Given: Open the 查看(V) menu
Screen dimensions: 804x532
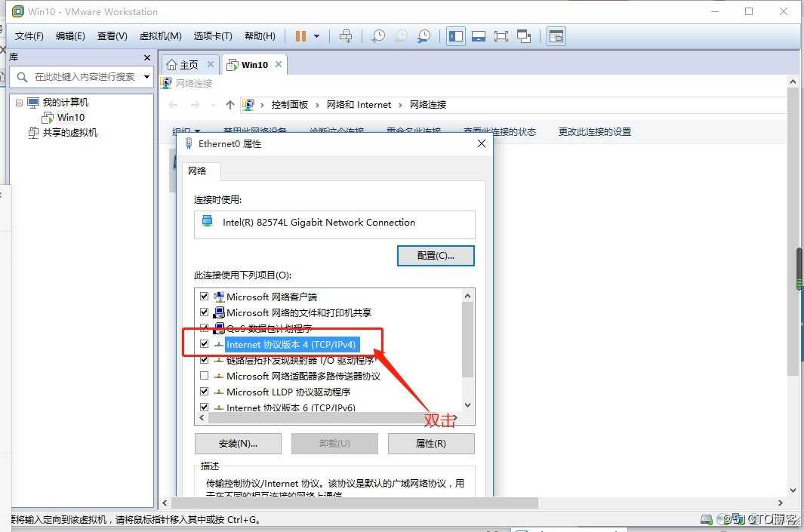Looking at the screenshot, I should [112, 36].
